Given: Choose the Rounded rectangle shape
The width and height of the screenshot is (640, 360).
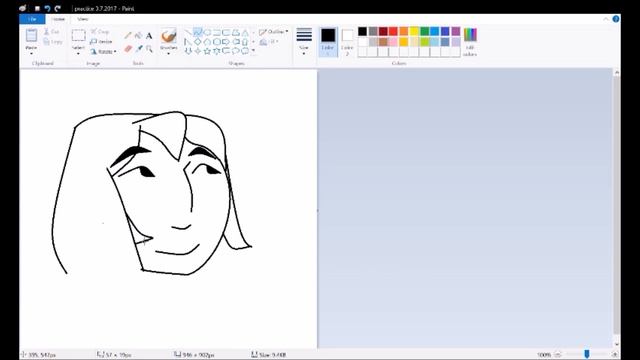Looking at the screenshot, I should pos(226,32).
